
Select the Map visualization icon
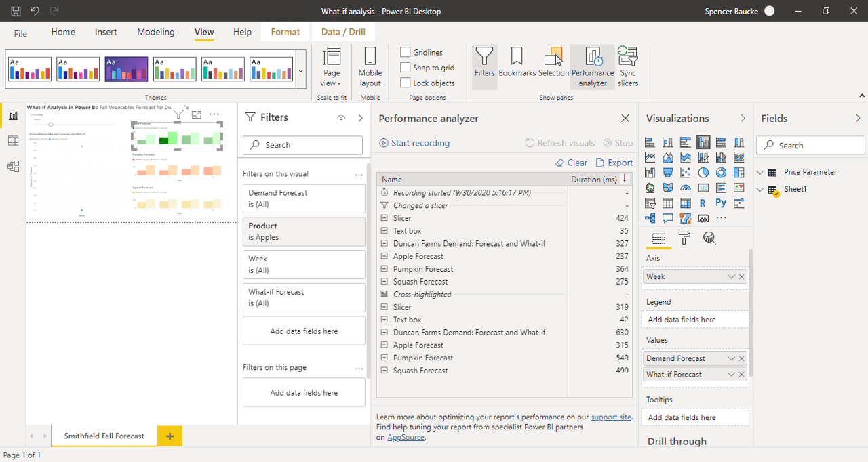(650, 188)
